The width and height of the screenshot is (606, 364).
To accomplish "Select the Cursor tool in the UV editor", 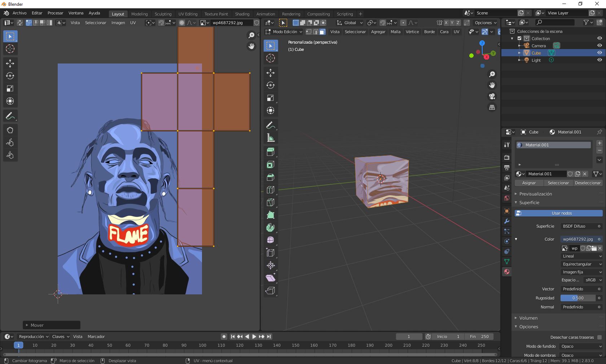I will pyautogui.click(x=10, y=49).
